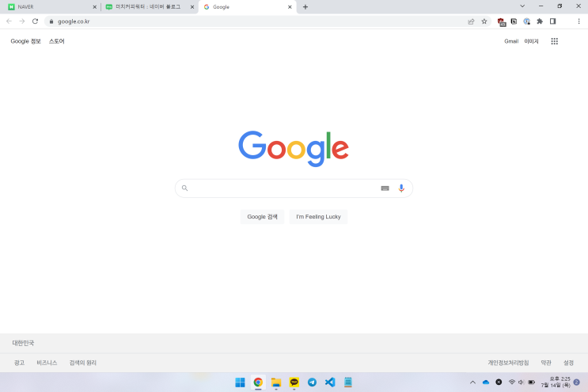Open the clock and date panel

[556, 382]
